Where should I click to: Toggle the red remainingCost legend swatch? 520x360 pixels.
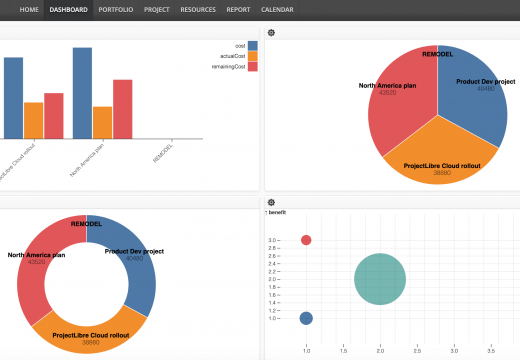pos(253,66)
